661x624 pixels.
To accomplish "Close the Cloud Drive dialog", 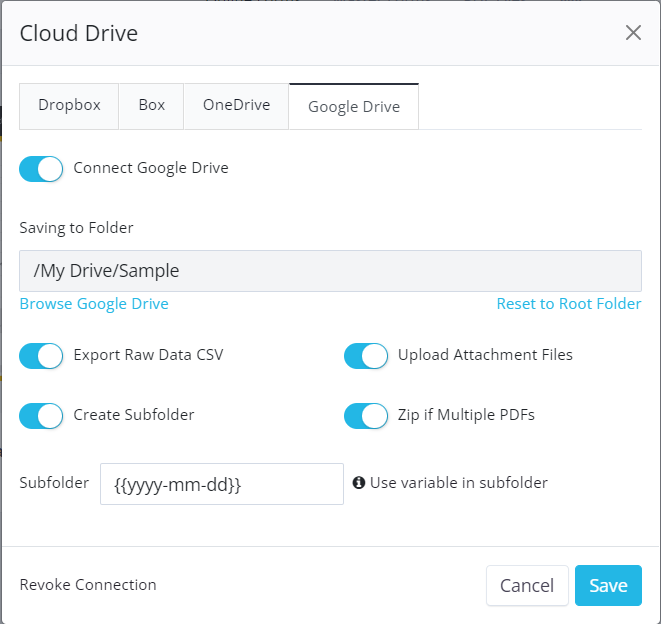I will 633,33.
